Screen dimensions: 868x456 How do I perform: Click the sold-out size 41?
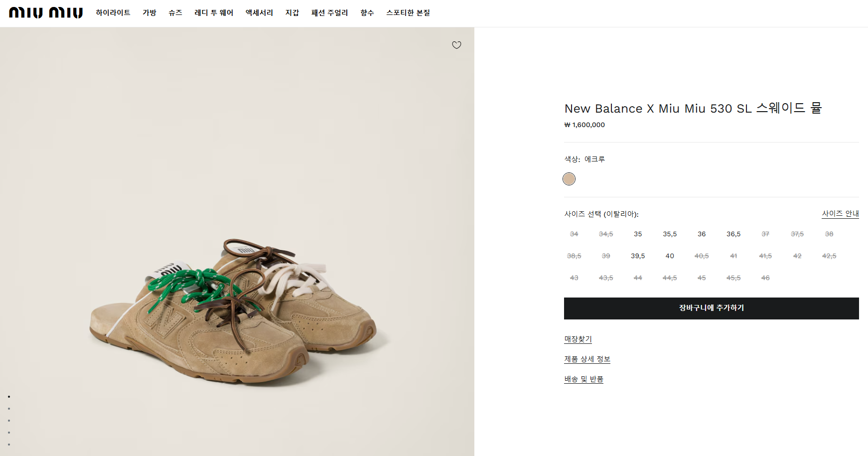click(x=733, y=256)
